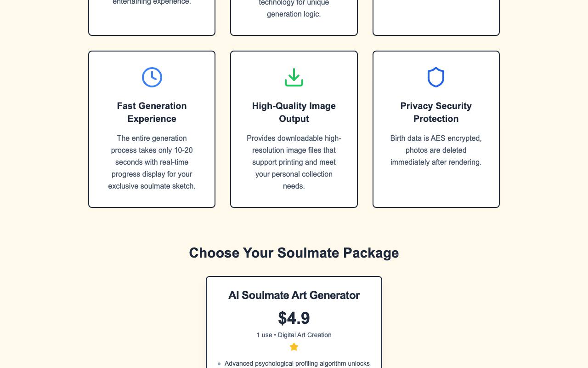Click the blue clock icon
The width and height of the screenshot is (588, 368).
click(152, 77)
